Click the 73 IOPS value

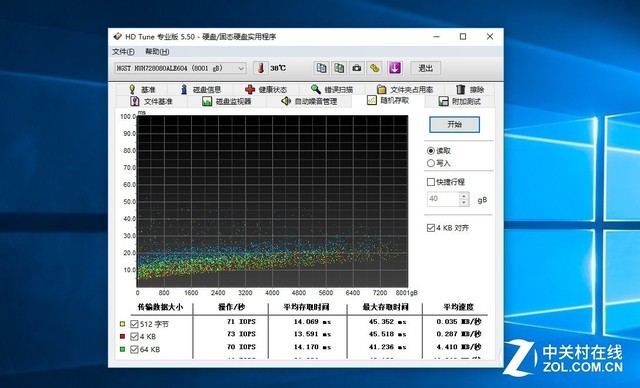(x=241, y=334)
